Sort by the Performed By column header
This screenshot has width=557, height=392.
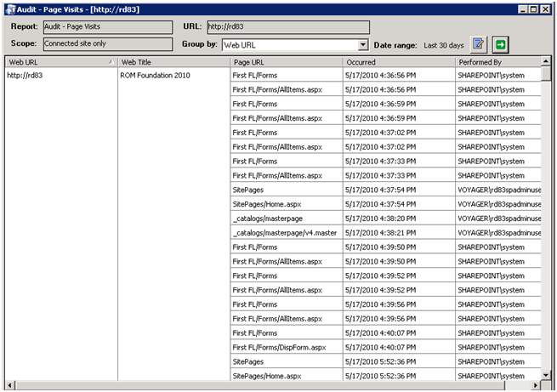pyautogui.click(x=498, y=62)
